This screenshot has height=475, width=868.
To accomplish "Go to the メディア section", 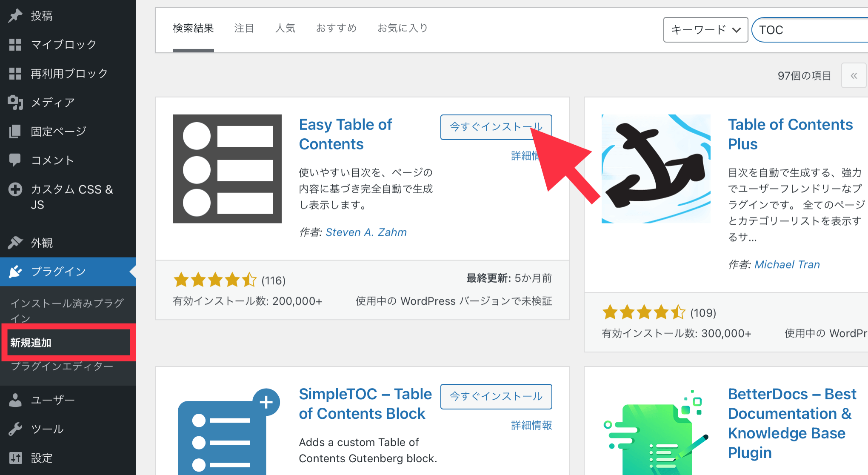I will pos(68,103).
